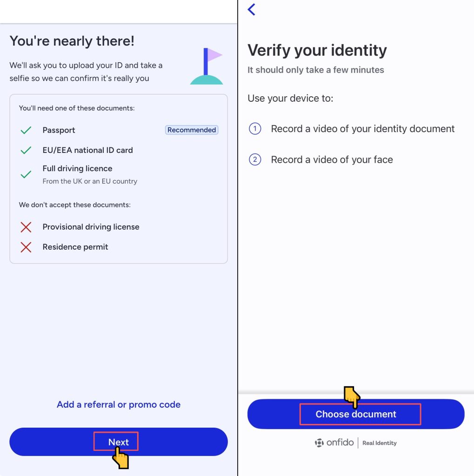Viewport: 474px width, 476px height.
Task: Click the Residence permit label
Action: coord(75,247)
